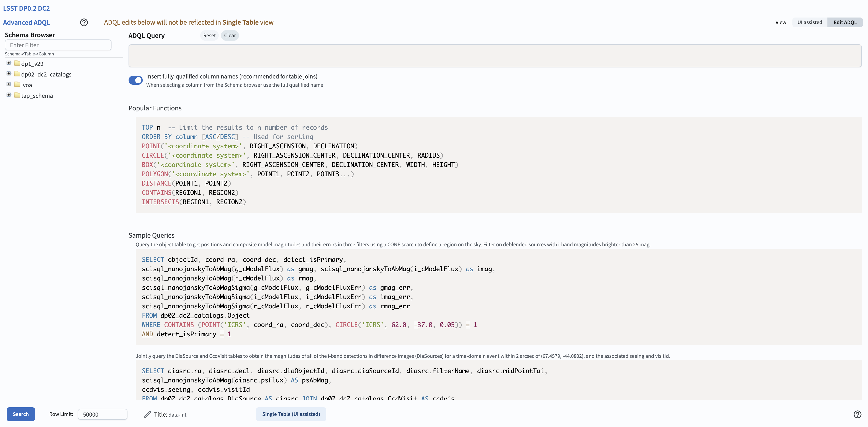Image resolution: width=868 pixels, height=427 pixels.
Task: Expand the dp1_v29 schema node
Action: pos(9,63)
